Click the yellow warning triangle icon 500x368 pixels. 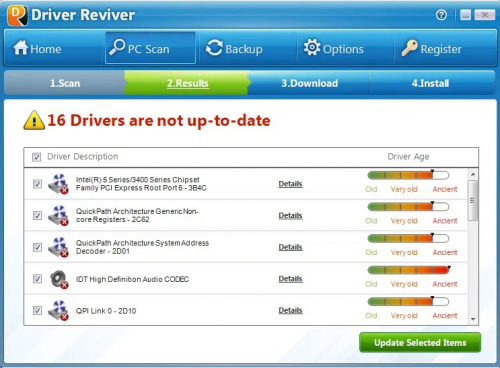(x=34, y=120)
